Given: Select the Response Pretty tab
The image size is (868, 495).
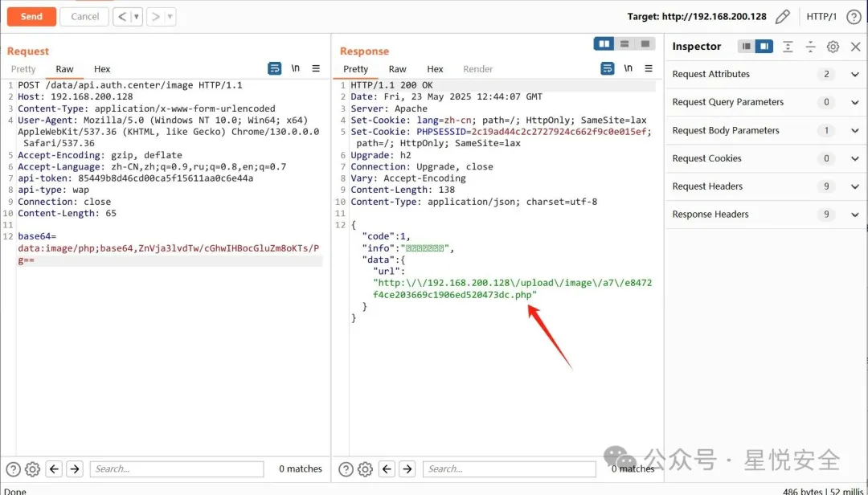Looking at the screenshot, I should pos(355,68).
